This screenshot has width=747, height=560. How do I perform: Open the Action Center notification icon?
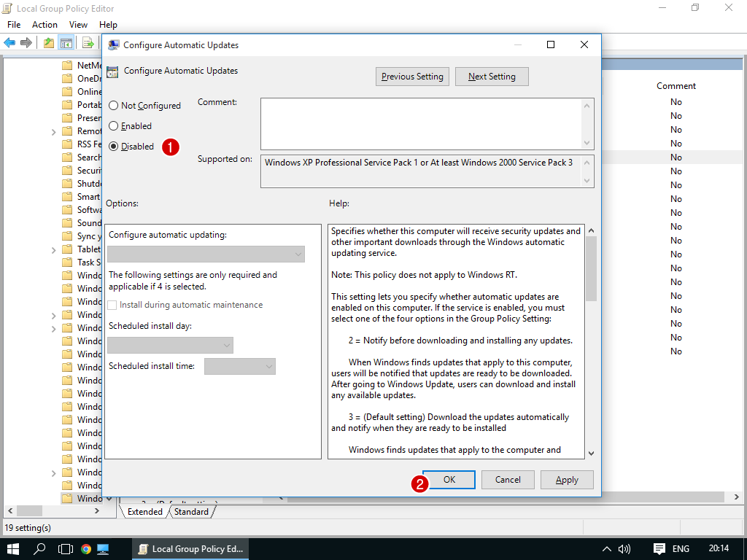659,548
